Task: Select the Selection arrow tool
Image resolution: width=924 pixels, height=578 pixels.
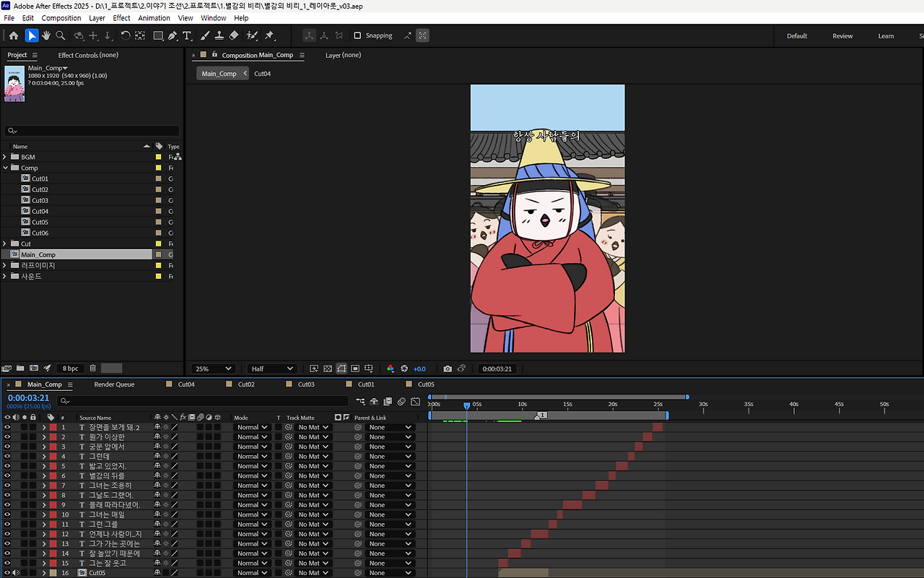Action: click(x=32, y=35)
